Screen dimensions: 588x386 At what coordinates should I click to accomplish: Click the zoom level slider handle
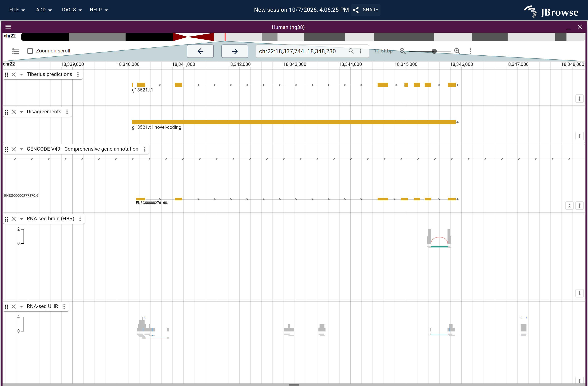click(x=434, y=51)
